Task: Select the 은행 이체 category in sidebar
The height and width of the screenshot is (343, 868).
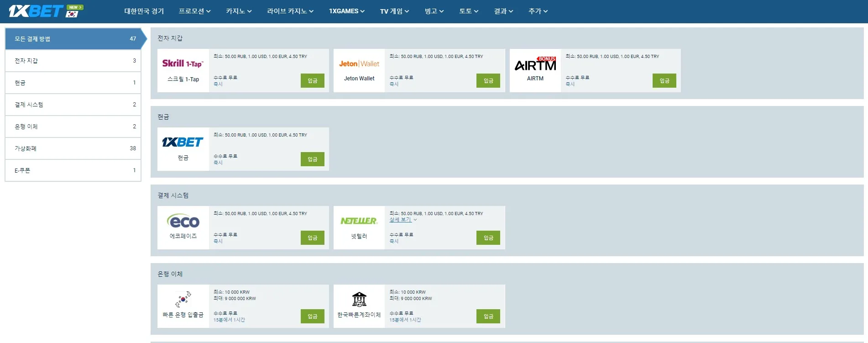Action: (73, 127)
